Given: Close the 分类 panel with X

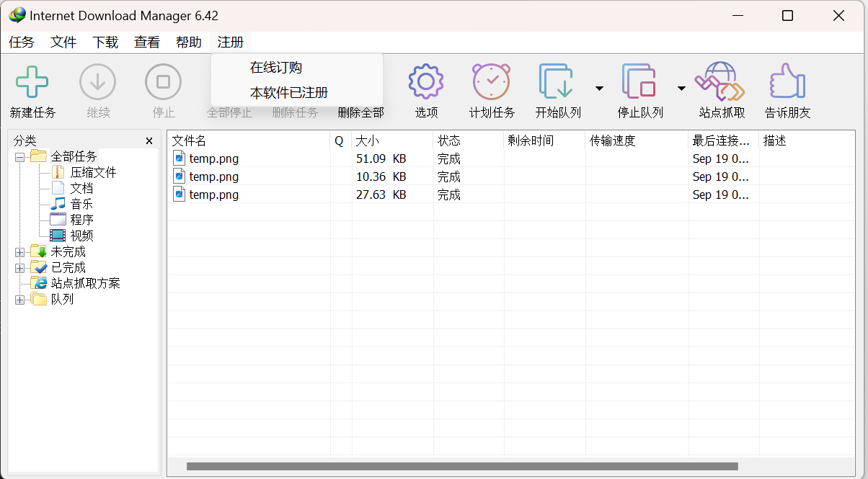Looking at the screenshot, I should [149, 141].
